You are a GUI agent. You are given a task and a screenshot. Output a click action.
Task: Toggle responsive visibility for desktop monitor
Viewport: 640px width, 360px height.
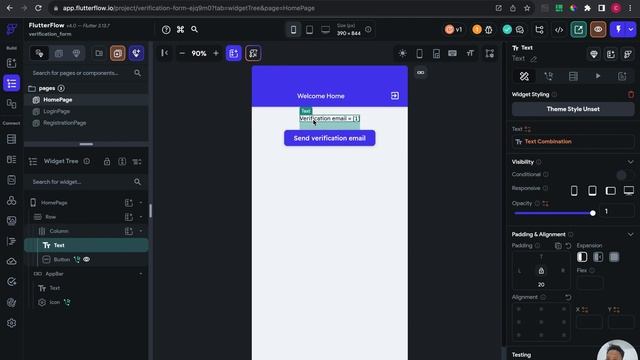[x=629, y=191]
